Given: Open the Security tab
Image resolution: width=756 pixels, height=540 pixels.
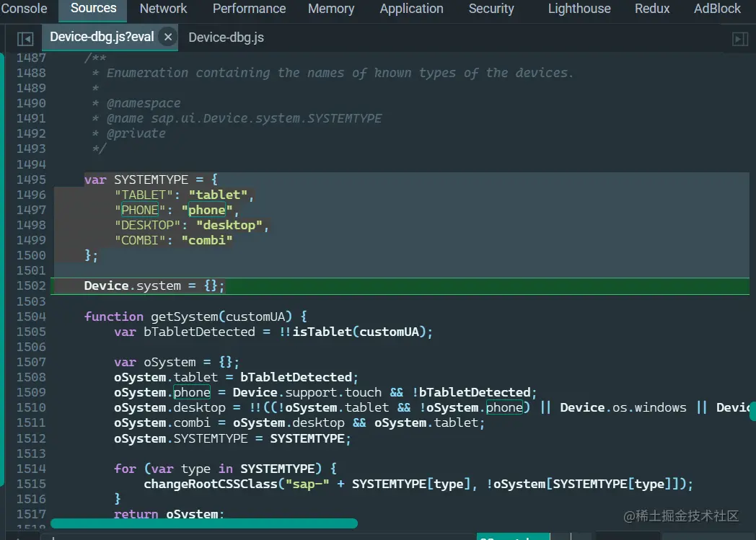Looking at the screenshot, I should tap(491, 9).
